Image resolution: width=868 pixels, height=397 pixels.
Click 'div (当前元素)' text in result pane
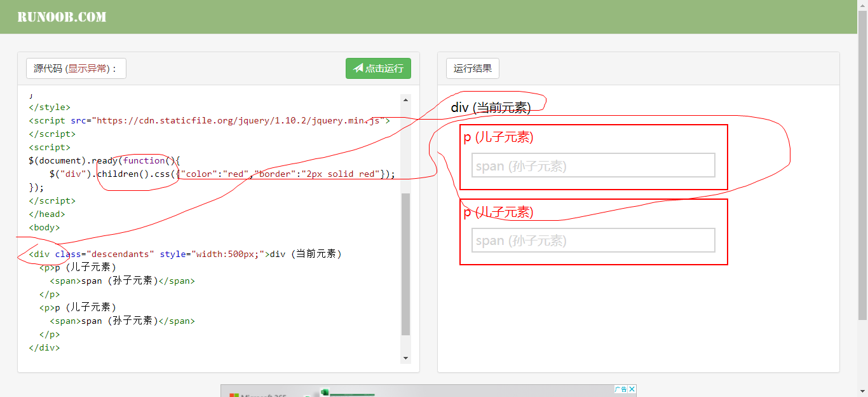[491, 108]
